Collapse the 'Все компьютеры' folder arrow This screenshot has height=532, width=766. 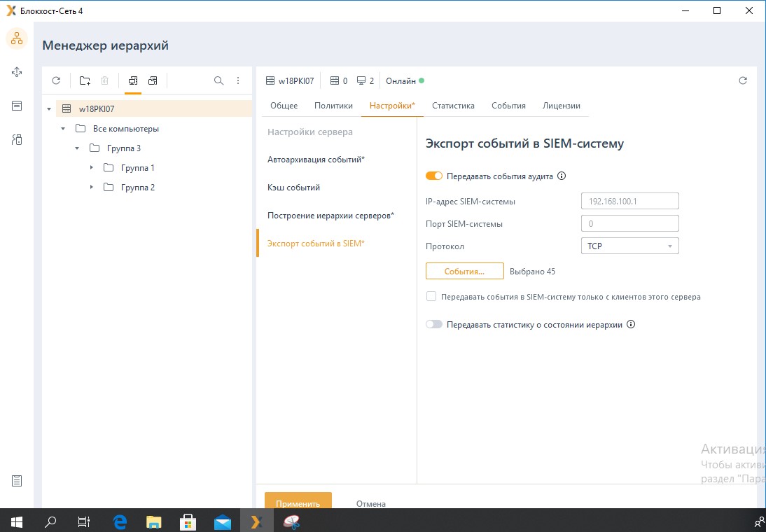(x=63, y=129)
